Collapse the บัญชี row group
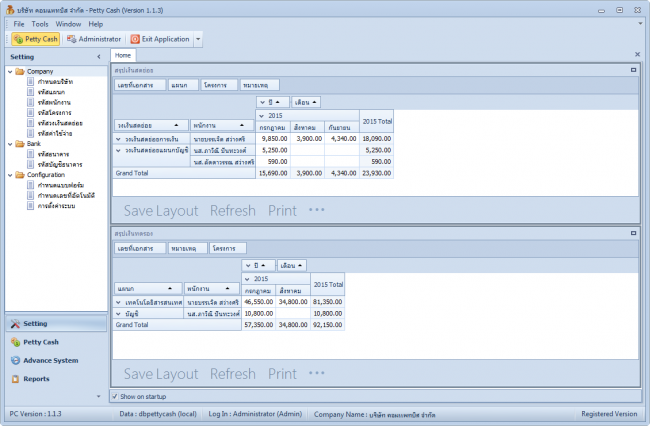Screen dimensions: 650x426 tap(119, 314)
